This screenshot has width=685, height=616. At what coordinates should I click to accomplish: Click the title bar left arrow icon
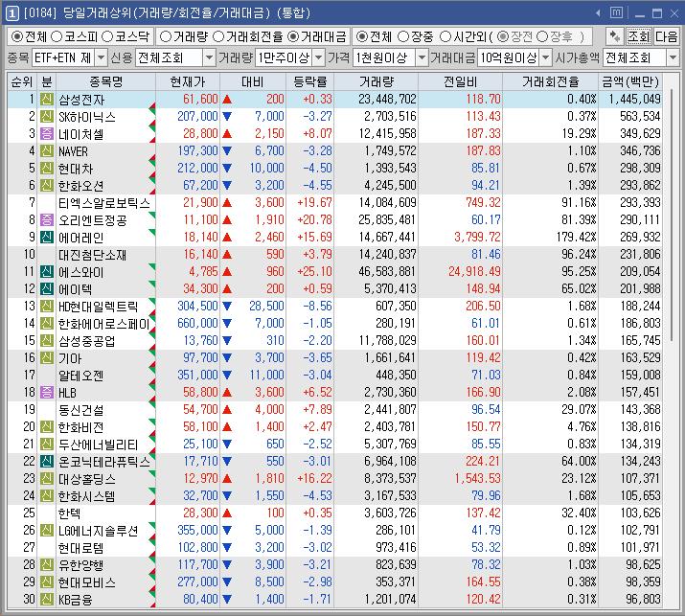(598, 13)
